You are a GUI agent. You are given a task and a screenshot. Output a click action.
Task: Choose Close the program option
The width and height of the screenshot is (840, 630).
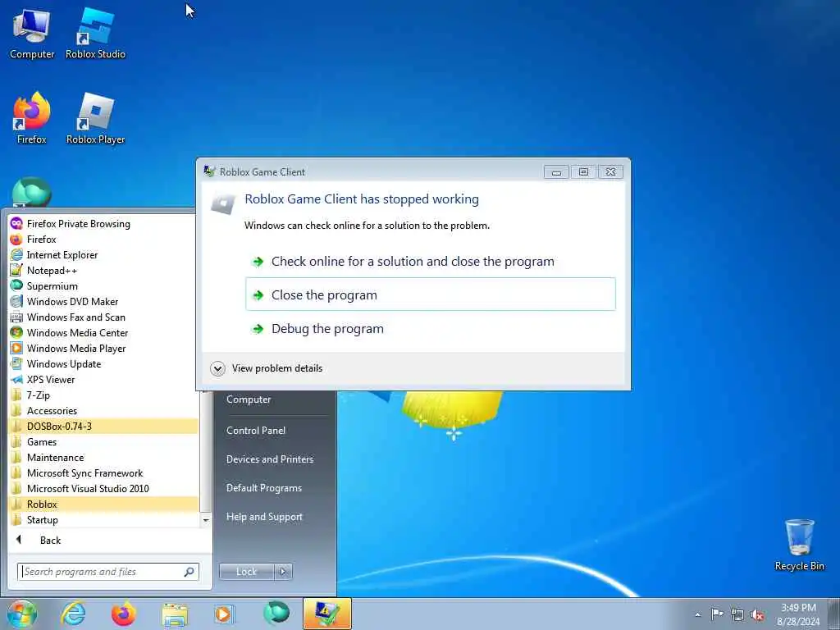431,294
